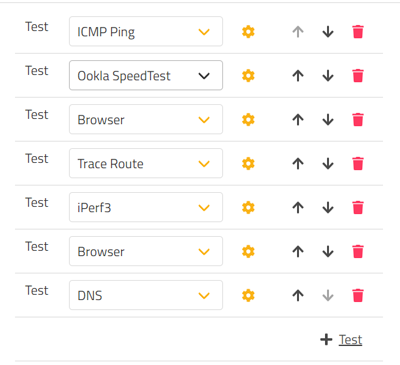Screen dimensions: 400x365
Task: Delete the iPerf3 test row
Action: pyautogui.click(x=358, y=208)
